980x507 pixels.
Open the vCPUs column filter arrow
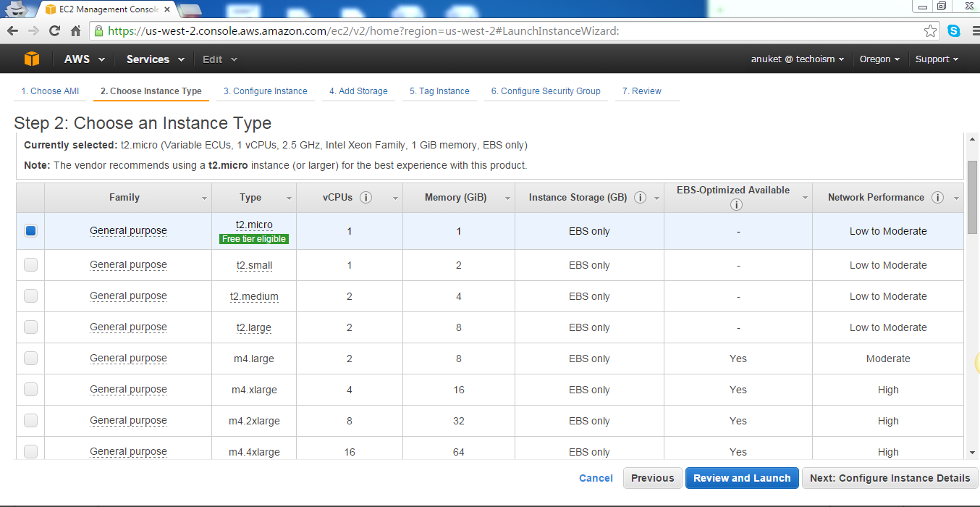pos(395,198)
